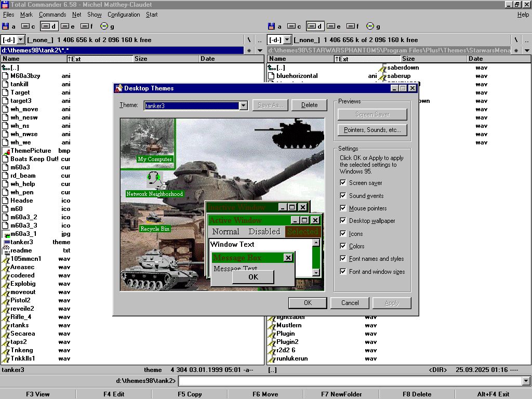This screenshot has width=532, height=399.
Task: Click the Recycle Bin tank icon in preview
Action: pos(154,217)
